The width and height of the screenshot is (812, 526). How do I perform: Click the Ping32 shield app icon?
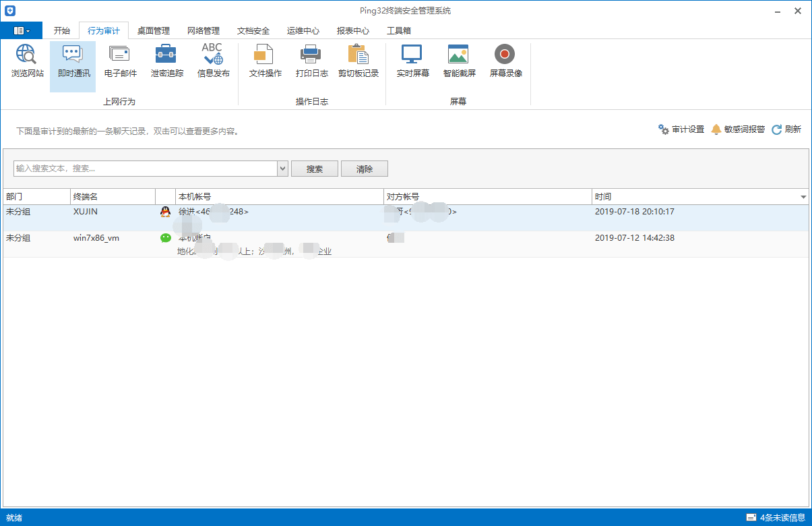(x=9, y=11)
